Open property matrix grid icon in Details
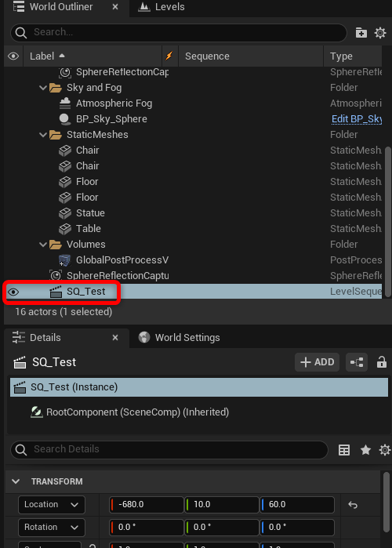The image size is (392, 548). click(344, 450)
